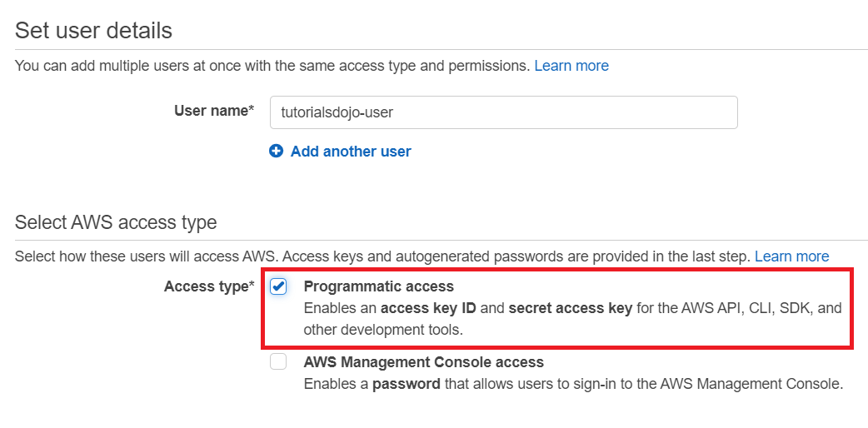Click the Add another user link text
Image resolution: width=868 pixels, height=428 pixels.
tap(351, 152)
